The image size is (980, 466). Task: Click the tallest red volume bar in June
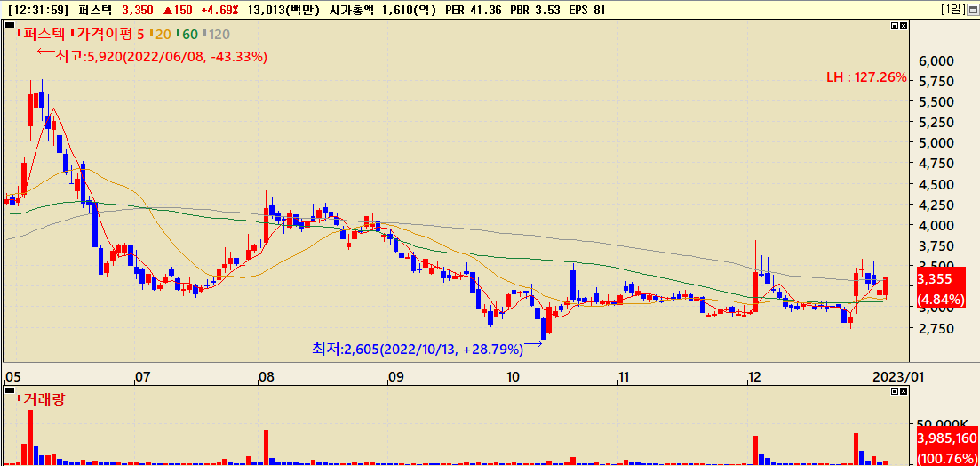(30, 438)
